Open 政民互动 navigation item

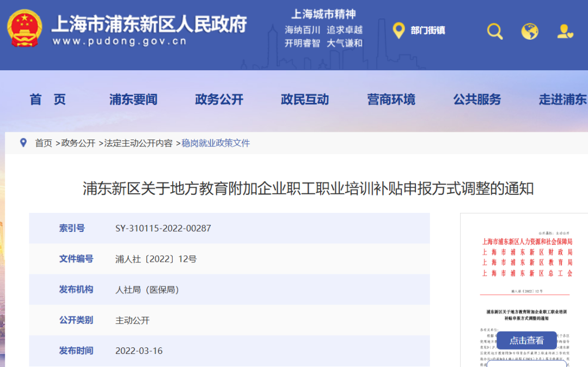click(x=305, y=99)
